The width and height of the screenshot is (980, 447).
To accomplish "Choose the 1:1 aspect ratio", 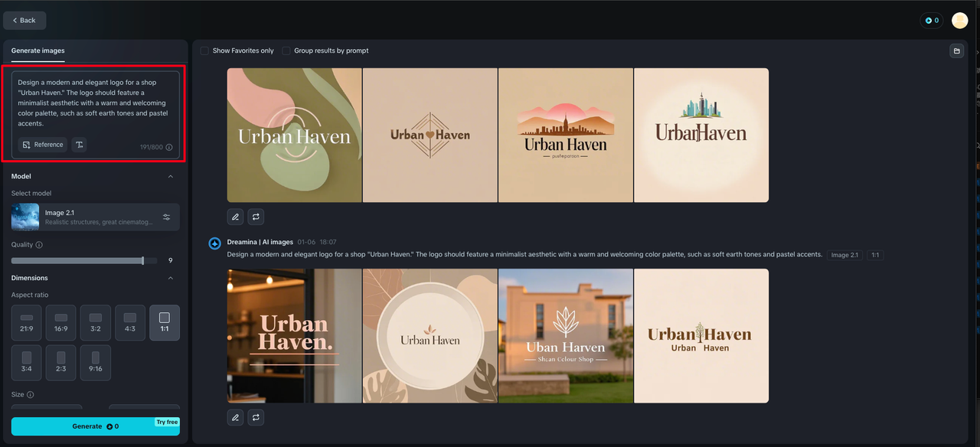I will point(165,323).
